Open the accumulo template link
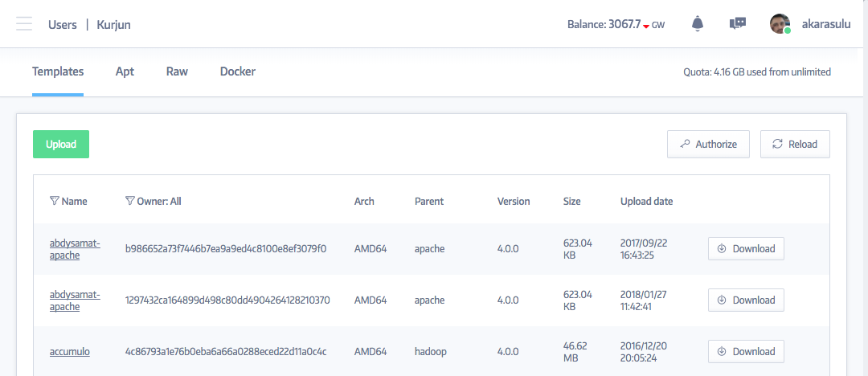Image resolution: width=868 pixels, height=376 pixels. [70, 352]
